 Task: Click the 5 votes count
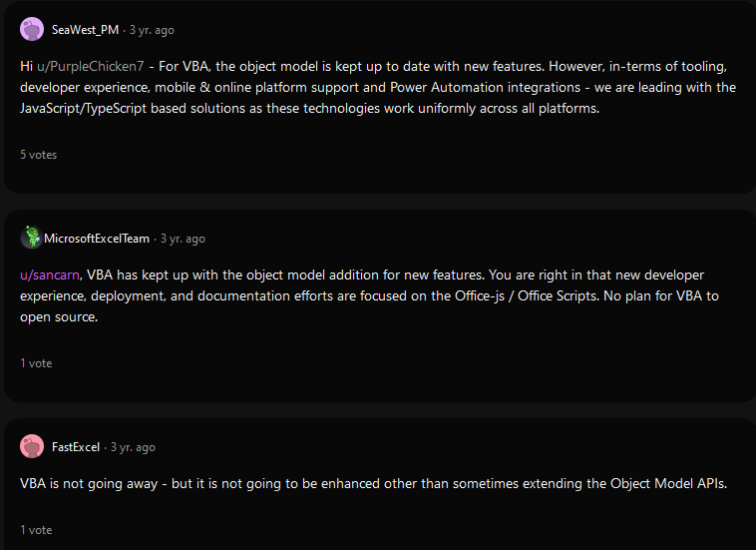pos(39,155)
